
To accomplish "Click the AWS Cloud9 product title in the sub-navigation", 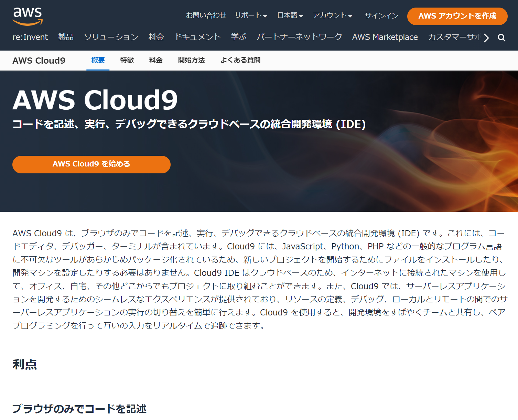I will coord(39,61).
